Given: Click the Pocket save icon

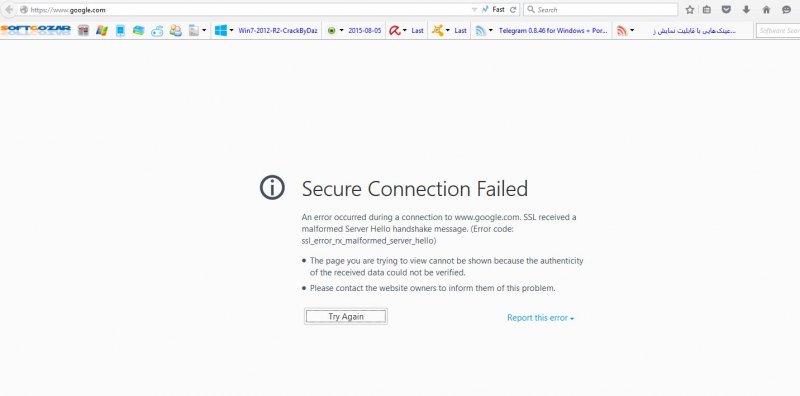Looking at the screenshot, I should (x=726, y=10).
